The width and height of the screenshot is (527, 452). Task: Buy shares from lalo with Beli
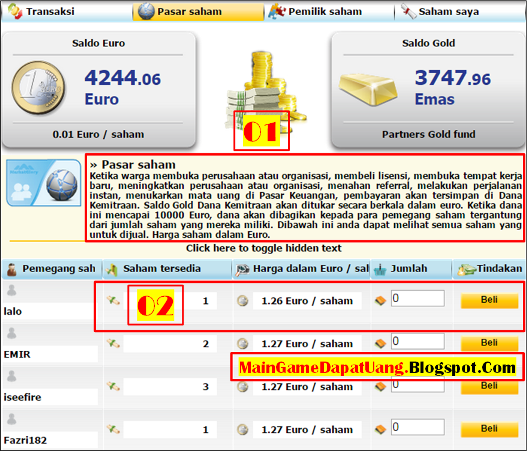coord(489,300)
